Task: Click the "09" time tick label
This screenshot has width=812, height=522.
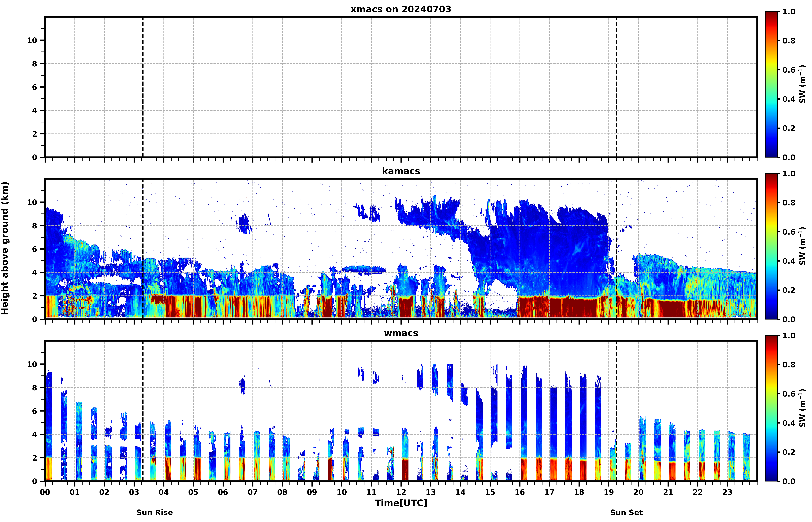Action: coord(312,492)
